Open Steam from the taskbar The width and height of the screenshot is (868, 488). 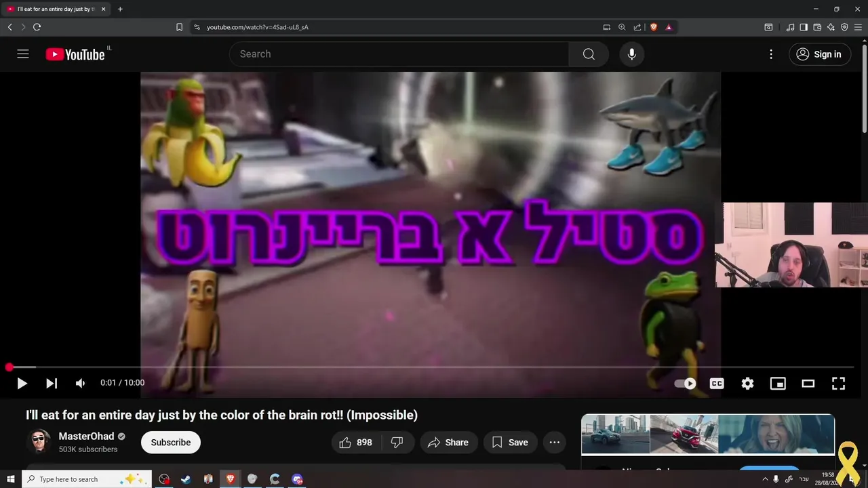click(x=186, y=479)
